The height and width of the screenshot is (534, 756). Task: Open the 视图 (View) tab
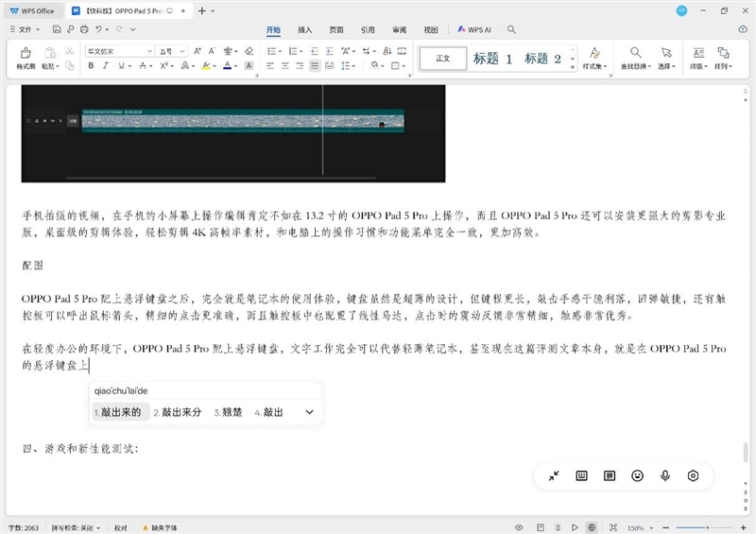click(431, 30)
